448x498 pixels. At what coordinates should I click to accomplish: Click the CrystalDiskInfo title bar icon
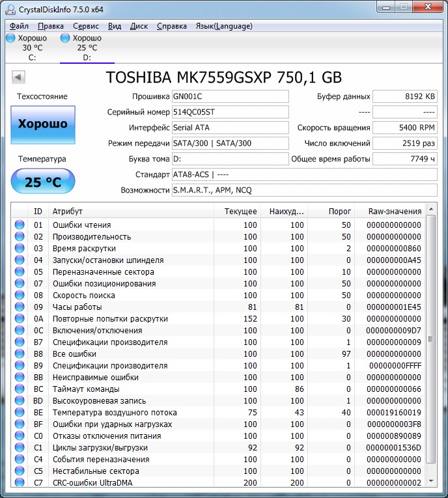pyautogui.click(x=10, y=10)
